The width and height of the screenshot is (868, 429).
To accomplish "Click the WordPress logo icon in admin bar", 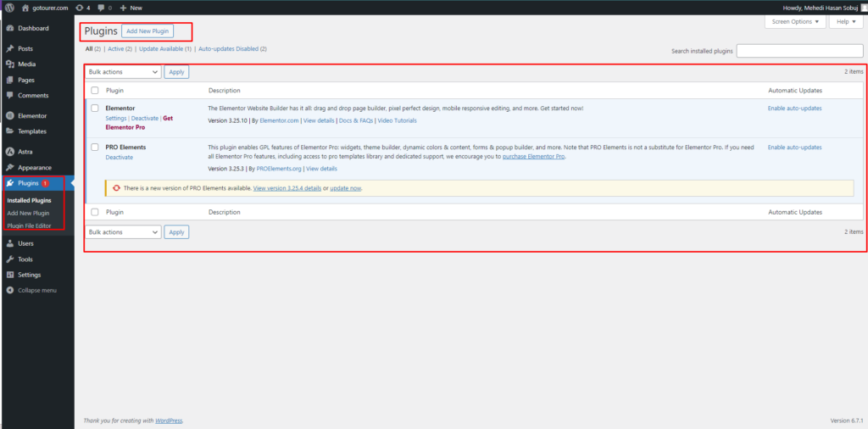I will pyautogui.click(x=10, y=8).
